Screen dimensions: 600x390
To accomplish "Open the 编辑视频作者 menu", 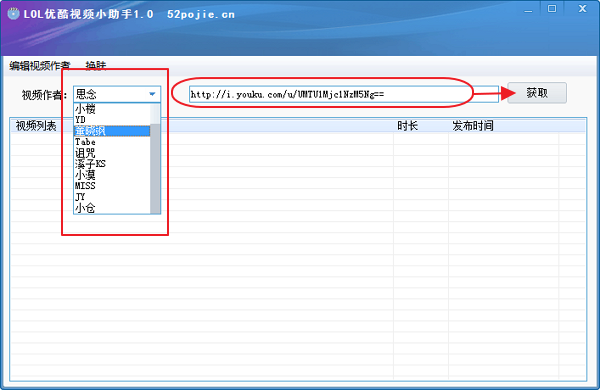I will [x=40, y=66].
